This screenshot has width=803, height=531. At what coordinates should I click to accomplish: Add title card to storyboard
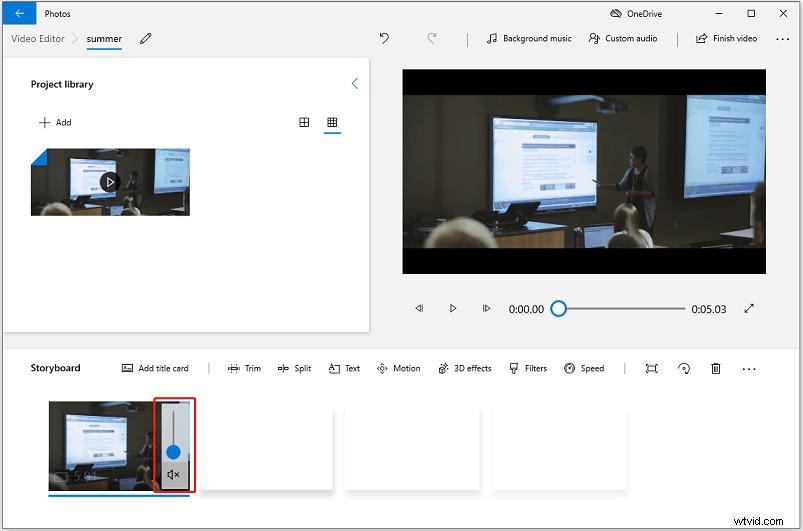pos(155,368)
